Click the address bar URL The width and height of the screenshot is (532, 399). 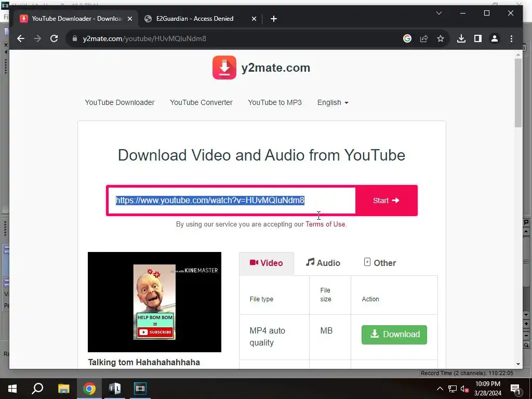[x=144, y=38]
